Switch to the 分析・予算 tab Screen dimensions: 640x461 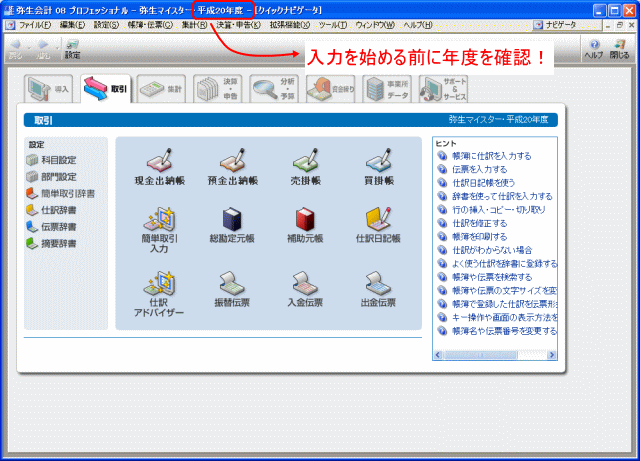[274, 89]
